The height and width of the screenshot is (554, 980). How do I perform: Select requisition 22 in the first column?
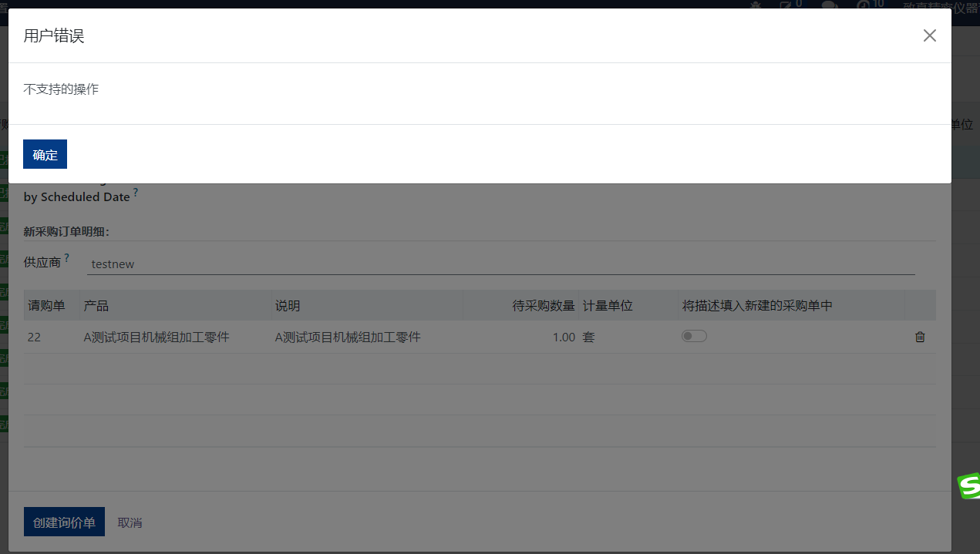34,337
